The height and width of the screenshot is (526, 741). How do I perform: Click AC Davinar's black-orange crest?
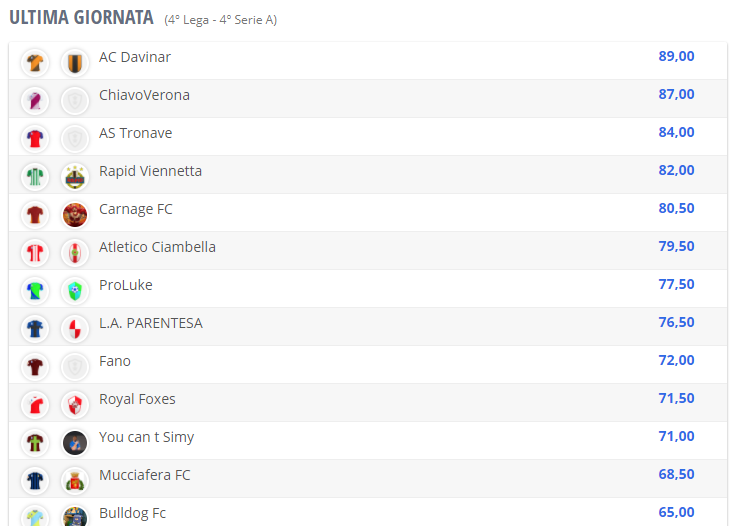coord(75,63)
